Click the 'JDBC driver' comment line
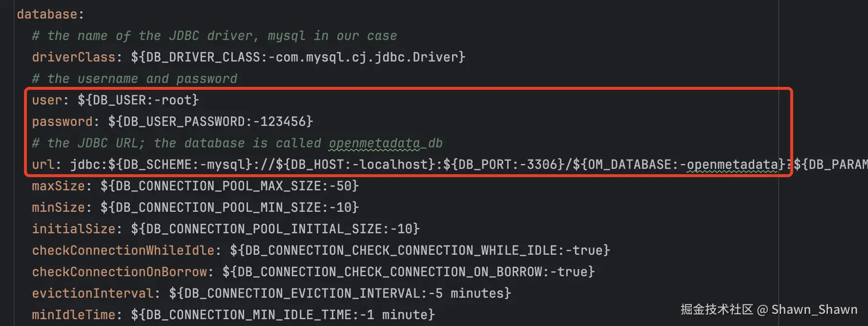The height and width of the screenshot is (326, 868). tap(214, 36)
